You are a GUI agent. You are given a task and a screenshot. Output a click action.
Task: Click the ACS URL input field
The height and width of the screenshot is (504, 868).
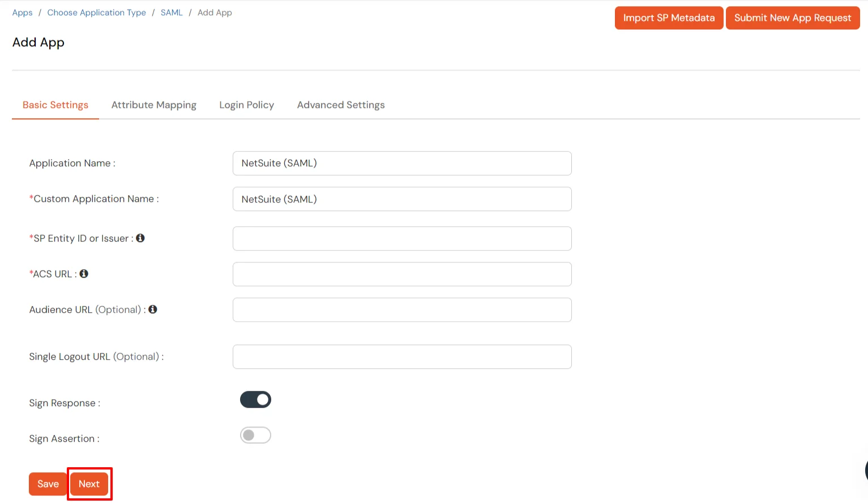click(x=402, y=274)
